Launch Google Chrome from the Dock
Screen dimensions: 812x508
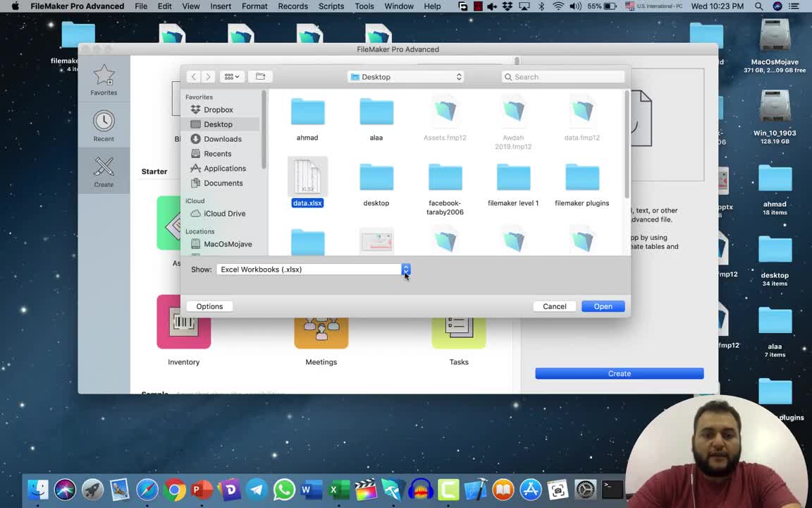(175, 490)
